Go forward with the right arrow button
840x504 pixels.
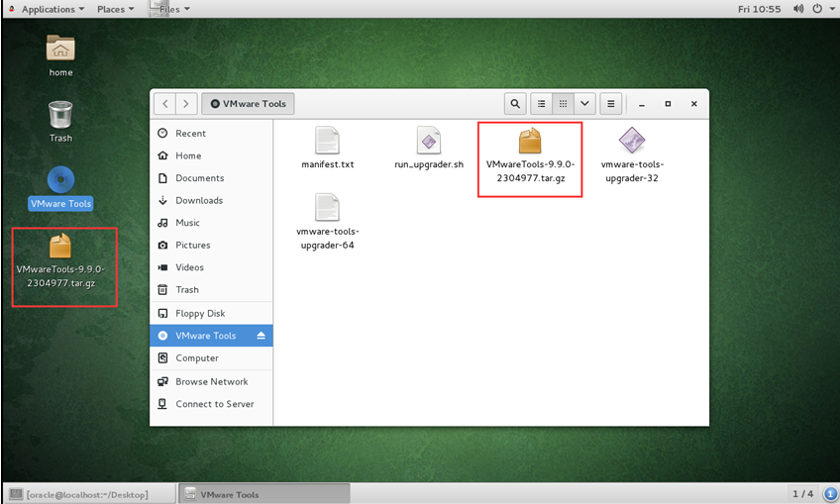(x=186, y=104)
